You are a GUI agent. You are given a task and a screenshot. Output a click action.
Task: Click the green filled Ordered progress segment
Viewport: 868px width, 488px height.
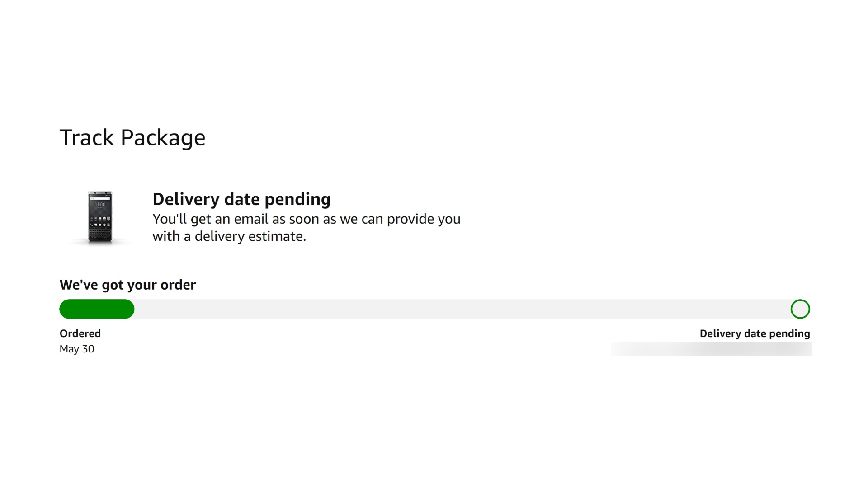click(x=97, y=309)
